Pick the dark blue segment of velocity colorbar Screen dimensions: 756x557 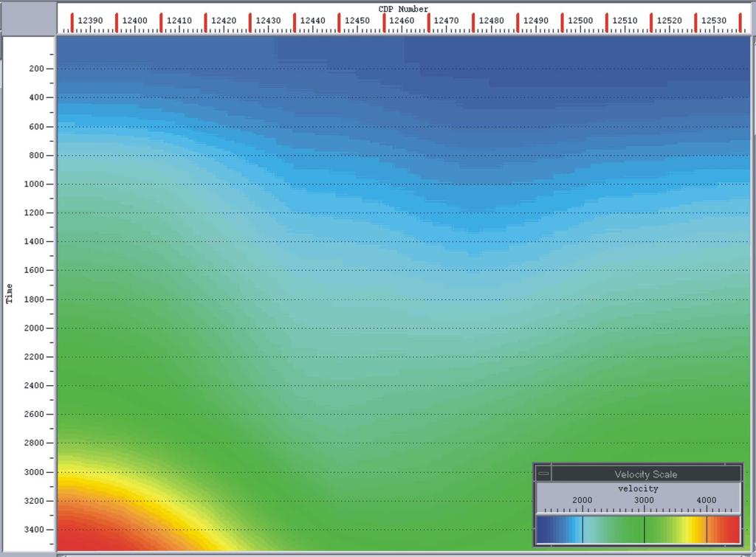[x=560, y=529]
